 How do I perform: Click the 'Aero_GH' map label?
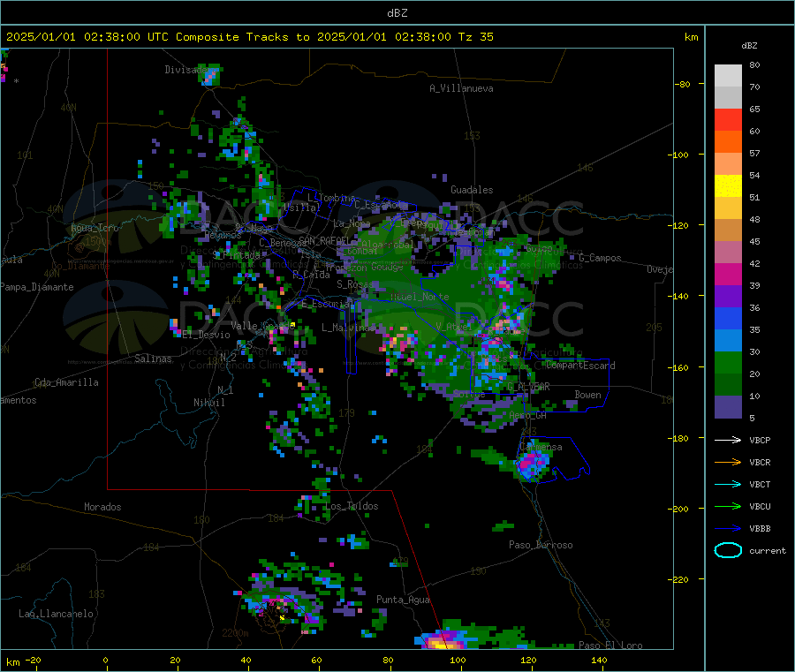tap(527, 416)
